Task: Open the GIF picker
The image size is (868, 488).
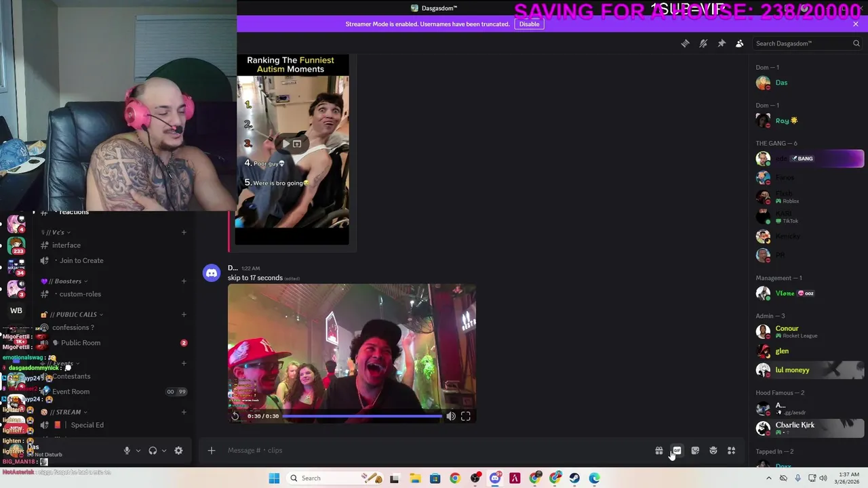Action: tap(677, 451)
